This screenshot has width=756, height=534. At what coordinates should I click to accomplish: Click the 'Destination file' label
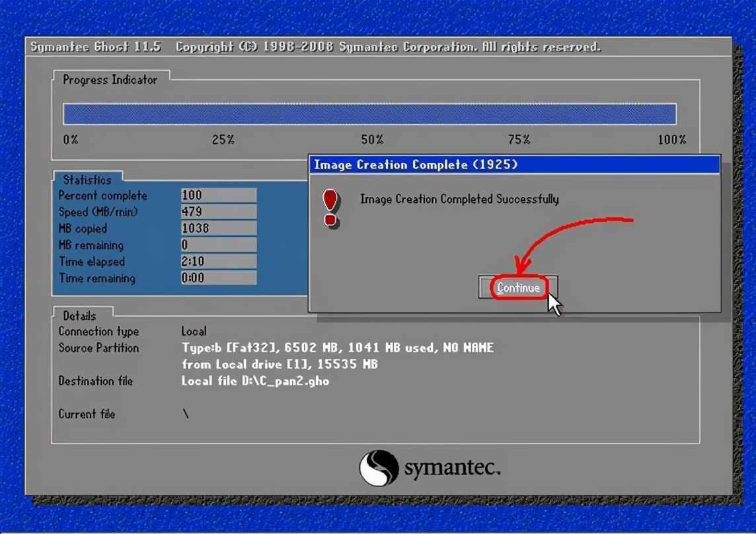(x=95, y=381)
